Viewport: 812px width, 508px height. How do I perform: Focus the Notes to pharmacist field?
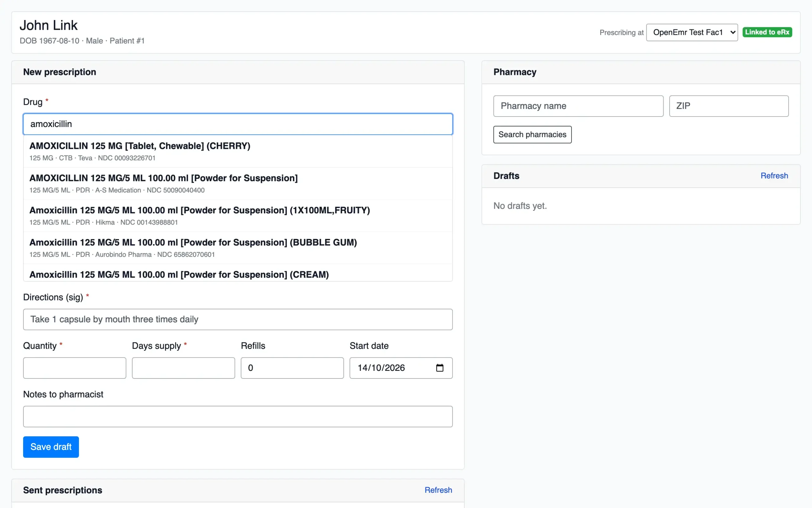coord(238,417)
